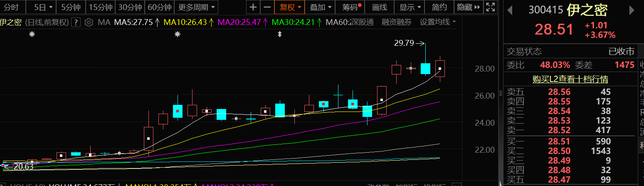Click the zoom out minus button
The width and height of the screenshot is (644, 186).
(x=267, y=7)
